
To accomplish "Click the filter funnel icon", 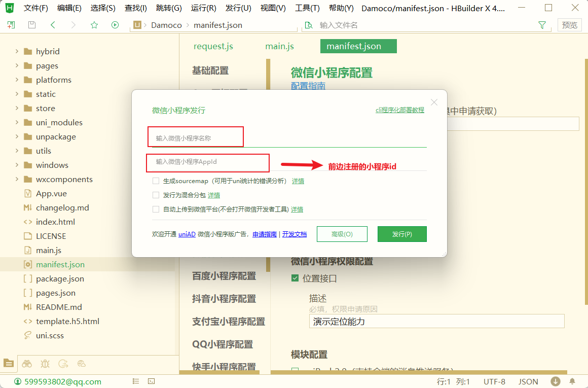I will (542, 25).
